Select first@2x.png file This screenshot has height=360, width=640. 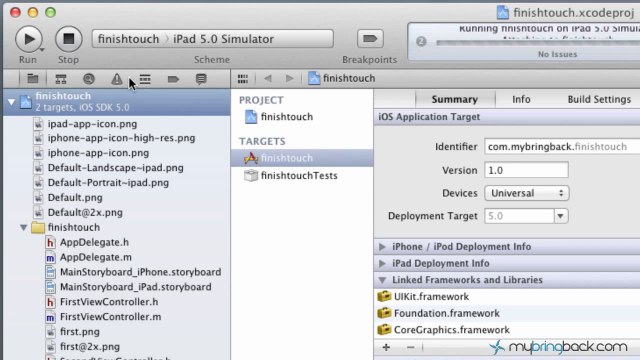[x=90, y=347]
